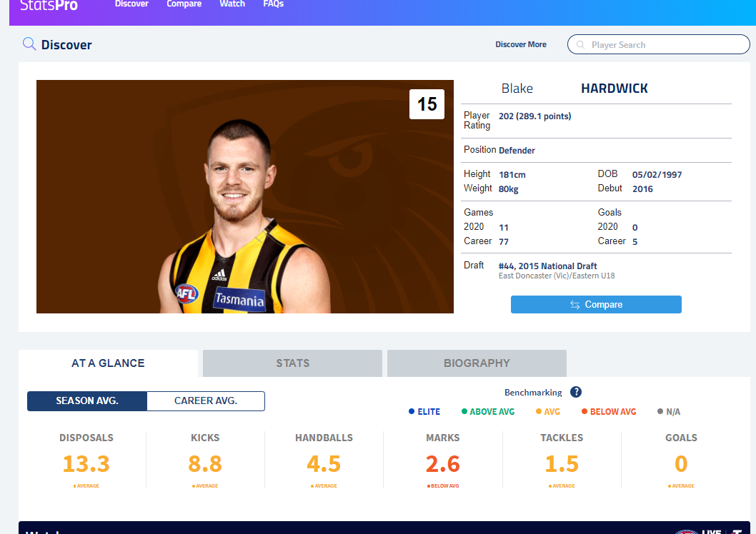Click the Discover magnifying glass icon

pos(29,44)
